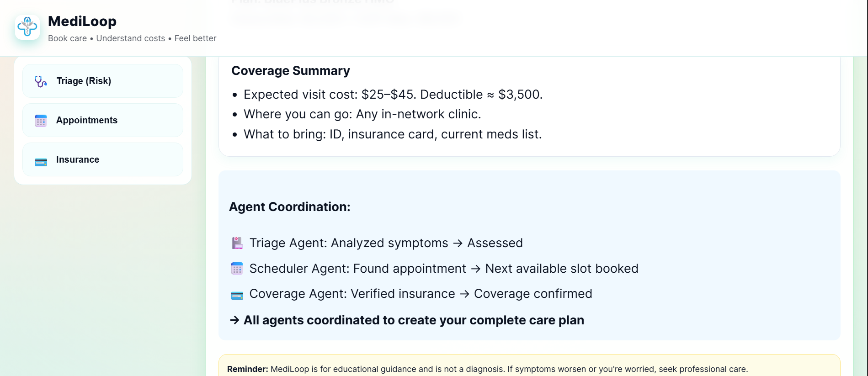Click arrow icon before "All agents coordinated"
The width and height of the screenshot is (868, 376).
(234, 320)
